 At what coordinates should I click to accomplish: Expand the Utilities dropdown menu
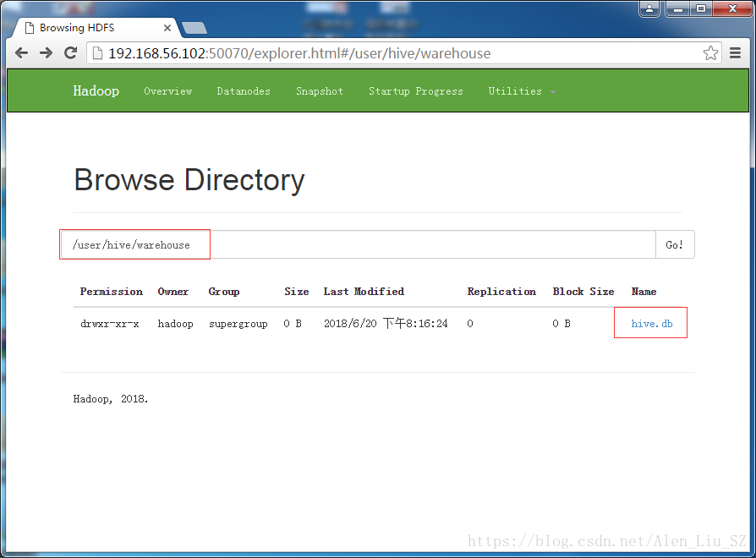click(x=522, y=91)
